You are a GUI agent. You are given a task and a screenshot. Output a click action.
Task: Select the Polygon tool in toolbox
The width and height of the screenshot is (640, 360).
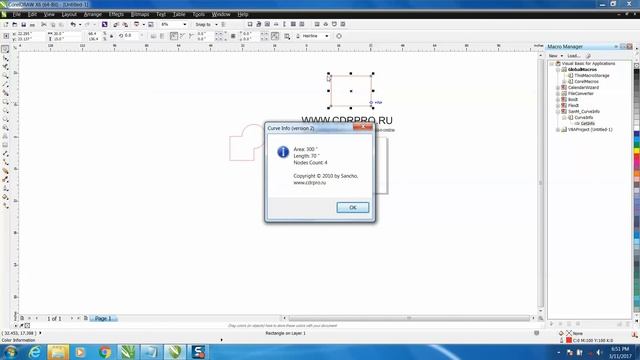point(5,119)
